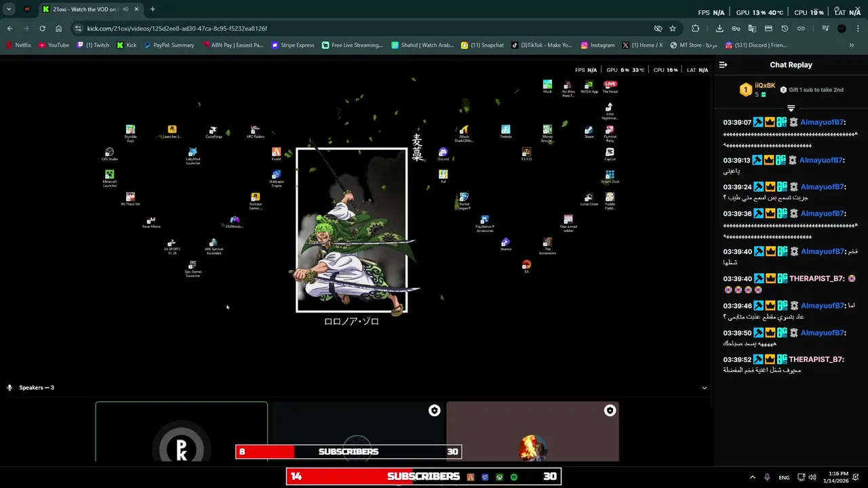Open the (1) Home / X bookmark
868x488 pixels.
pos(642,45)
